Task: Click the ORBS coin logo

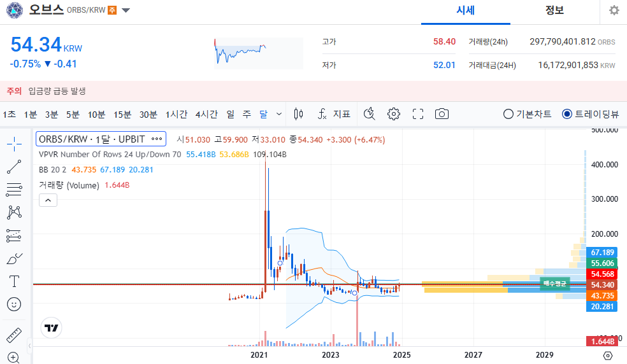Action: pos(15,10)
